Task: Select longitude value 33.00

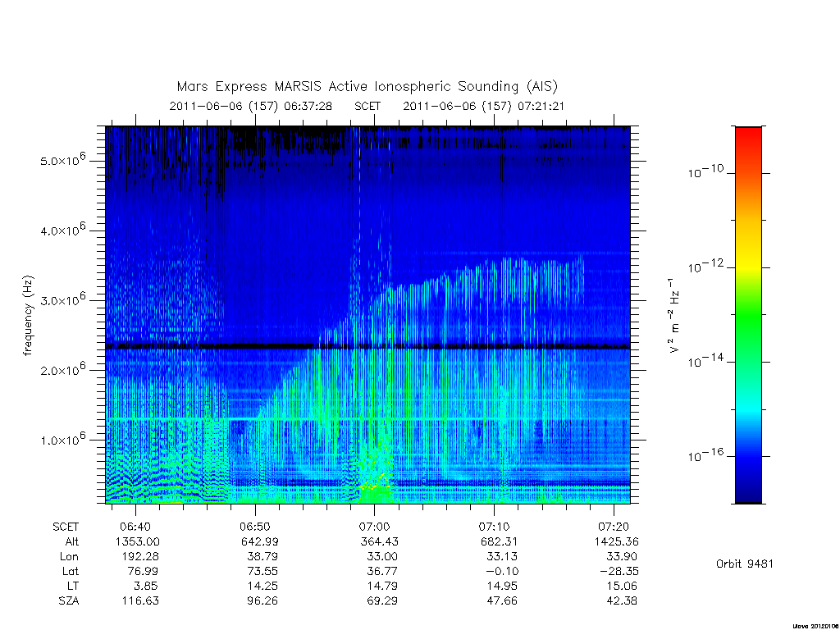Action: (382, 557)
